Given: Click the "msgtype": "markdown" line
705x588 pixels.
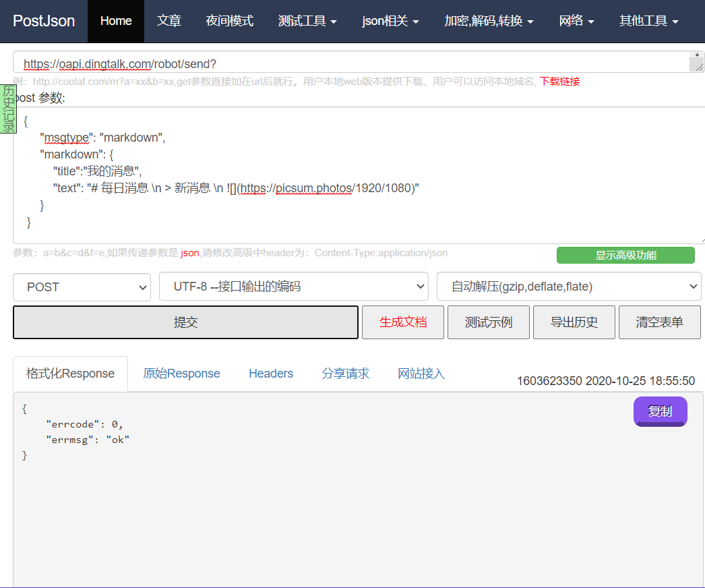Looking at the screenshot, I should pyautogui.click(x=102, y=138).
